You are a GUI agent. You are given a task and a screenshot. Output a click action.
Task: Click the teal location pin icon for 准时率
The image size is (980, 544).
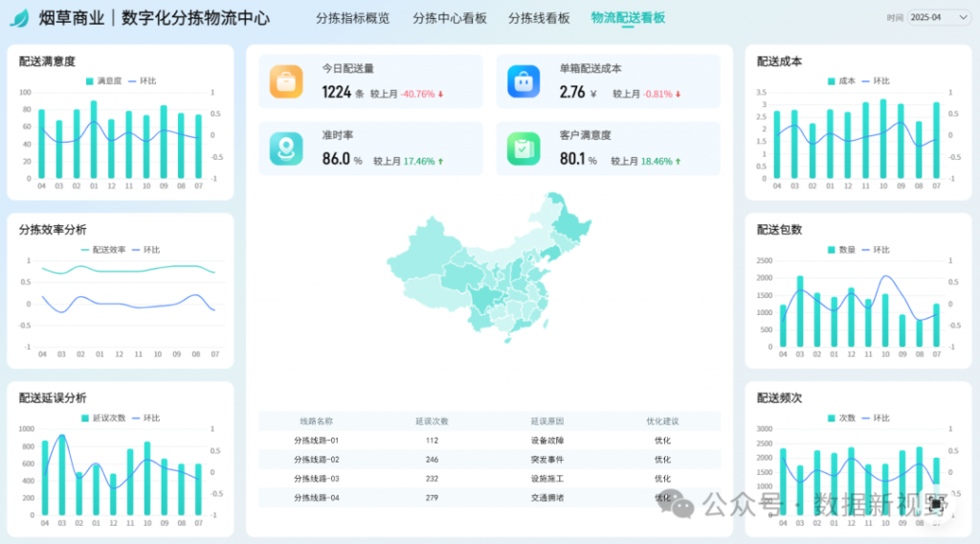tap(286, 148)
